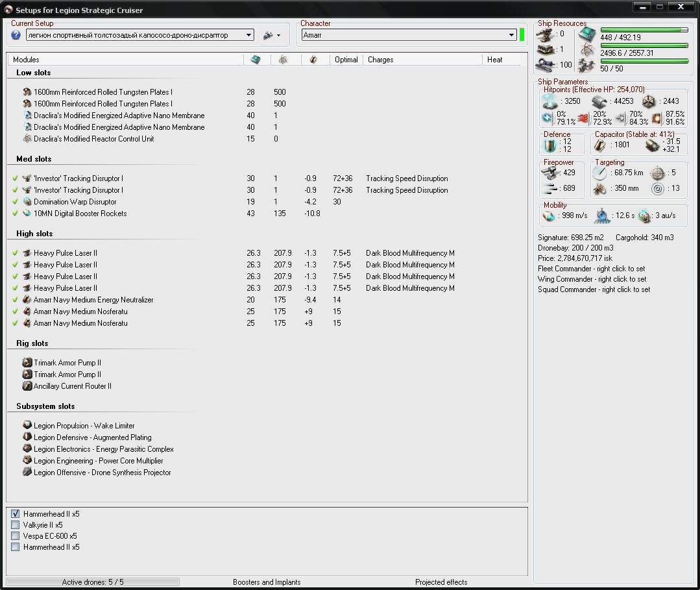700x590 pixels.
Task: Click the capacitor column header icon
Action: click(313, 60)
